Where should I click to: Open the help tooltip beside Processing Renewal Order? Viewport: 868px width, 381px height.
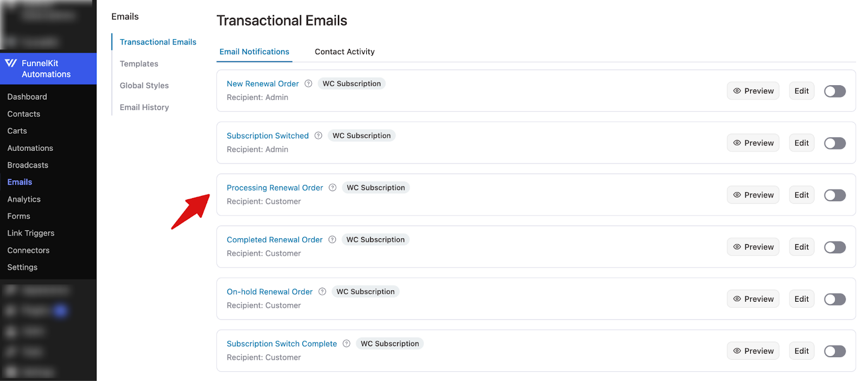pos(333,187)
